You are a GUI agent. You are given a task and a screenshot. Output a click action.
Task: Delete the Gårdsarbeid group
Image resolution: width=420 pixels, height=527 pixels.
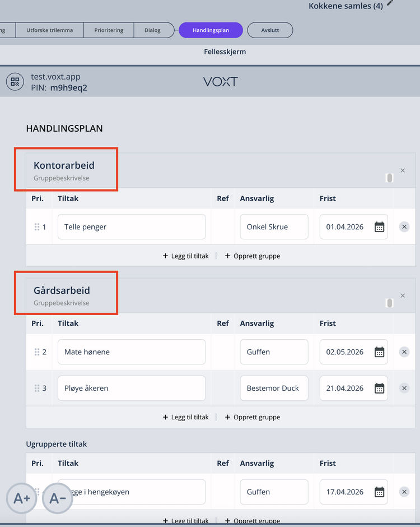[403, 295]
